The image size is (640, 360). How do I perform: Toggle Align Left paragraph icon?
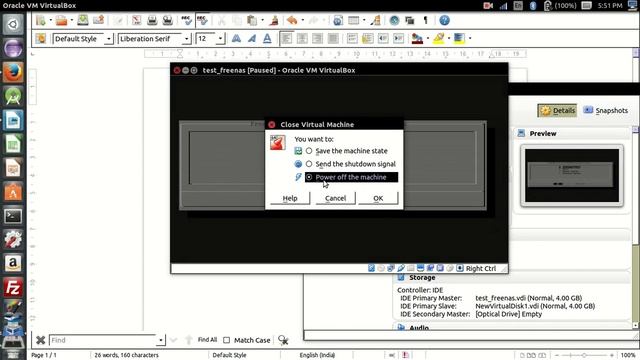point(287,39)
